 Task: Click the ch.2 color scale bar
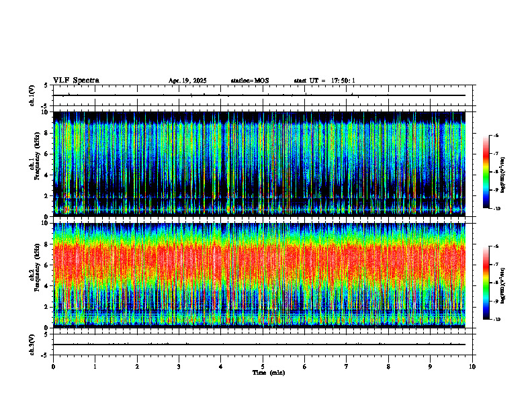(486, 283)
